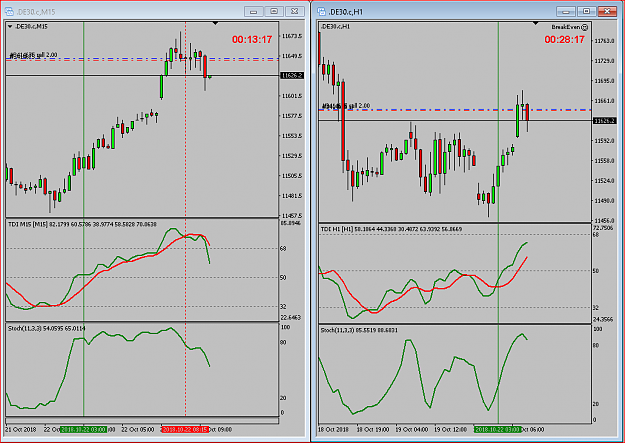
Task: Click price level 11601.5 on M15 scale
Action: [291, 96]
